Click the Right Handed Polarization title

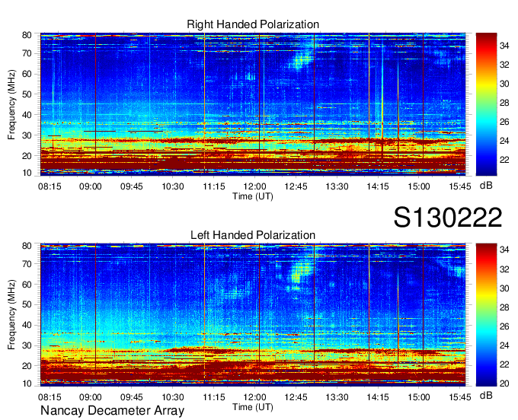pyautogui.click(x=253, y=24)
